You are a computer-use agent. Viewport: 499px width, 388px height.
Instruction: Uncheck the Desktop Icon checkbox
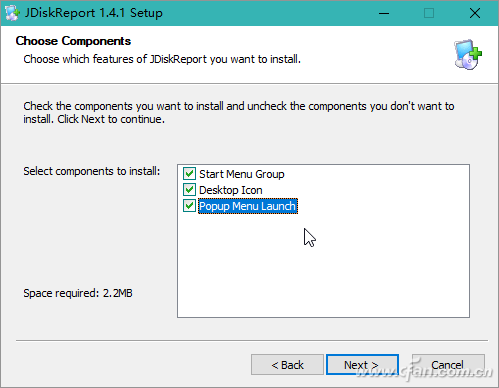pyautogui.click(x=189, y=190)
